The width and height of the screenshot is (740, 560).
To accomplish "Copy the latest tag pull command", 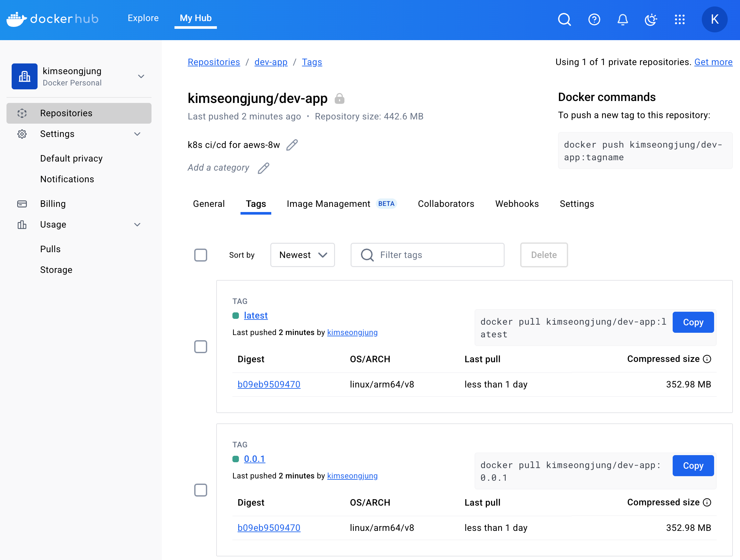I will tap(693, 322).
